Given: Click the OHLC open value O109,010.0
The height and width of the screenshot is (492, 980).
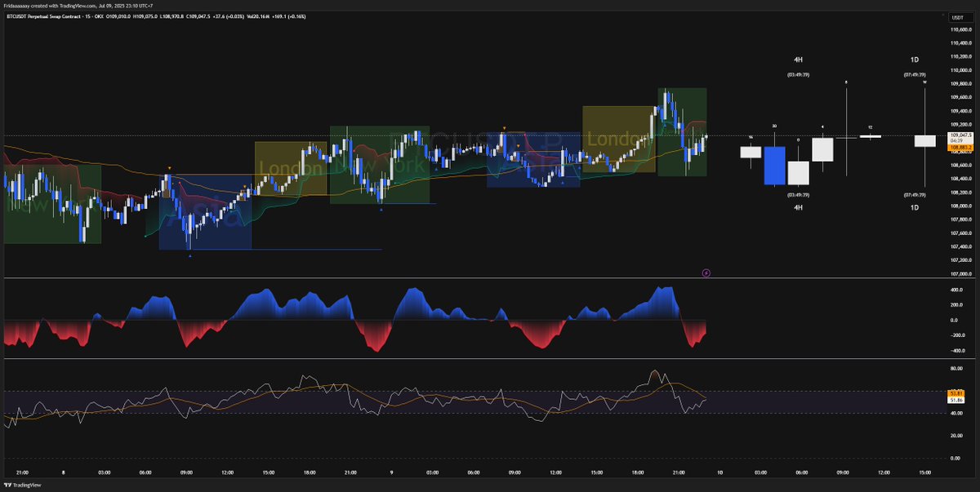Looking at the screenshot, I should 118,16.
